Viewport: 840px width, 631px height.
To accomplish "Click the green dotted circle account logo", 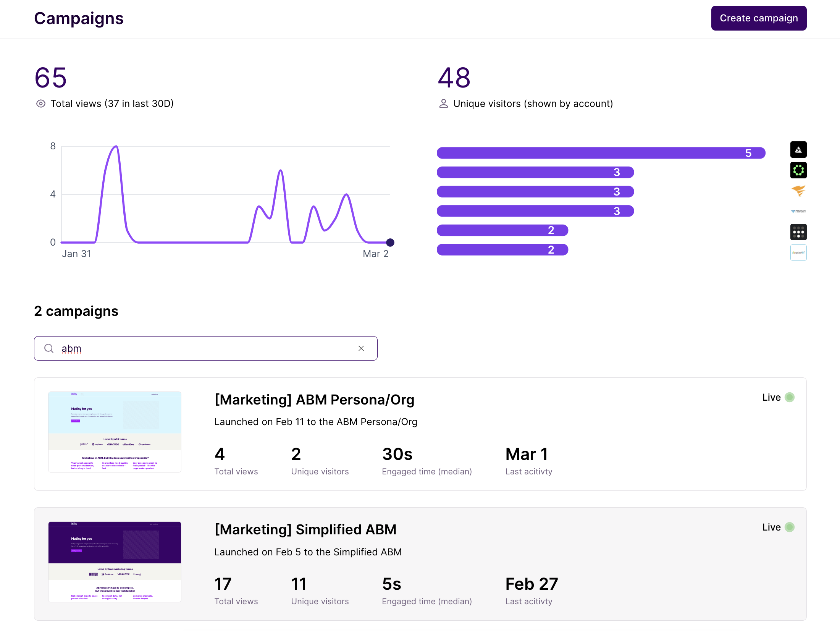I will pos(798,170).
